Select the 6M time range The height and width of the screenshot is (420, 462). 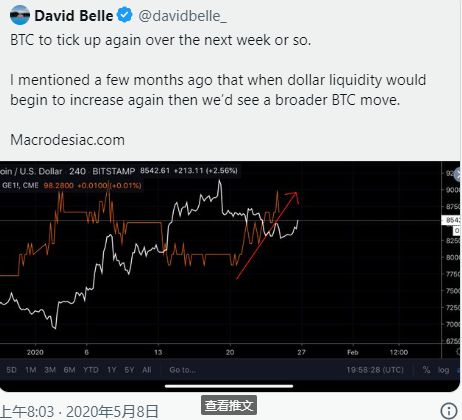coord(69,370)
